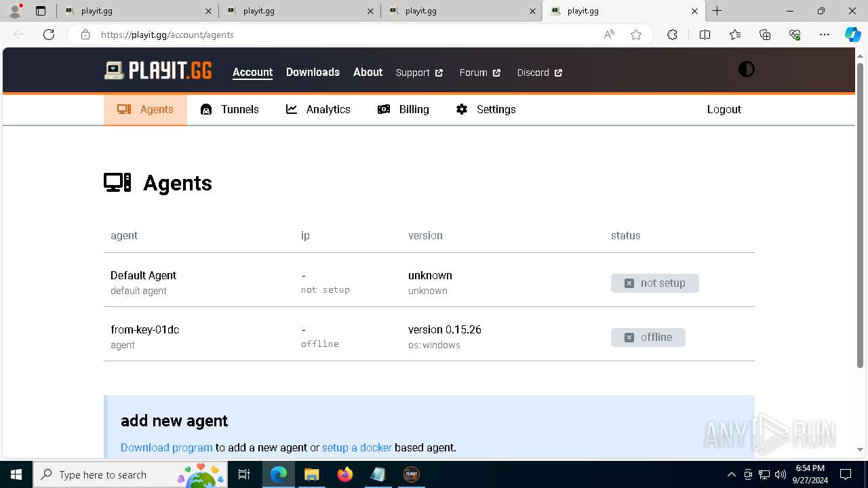This screenshot has height=488, width=868.
Task: Click the 'not setup' status badge
Action: click(x=654, y=283)
